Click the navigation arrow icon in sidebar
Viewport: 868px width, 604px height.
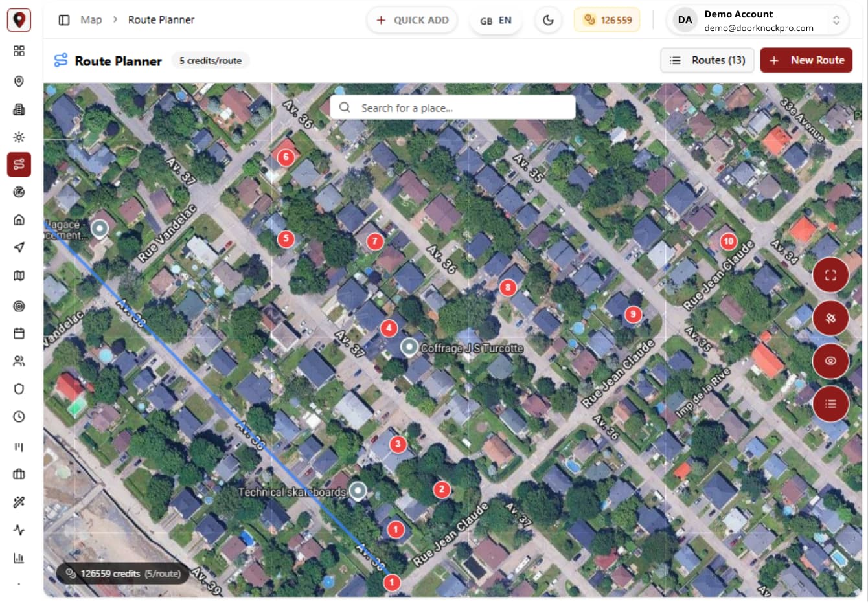[19, 247]
